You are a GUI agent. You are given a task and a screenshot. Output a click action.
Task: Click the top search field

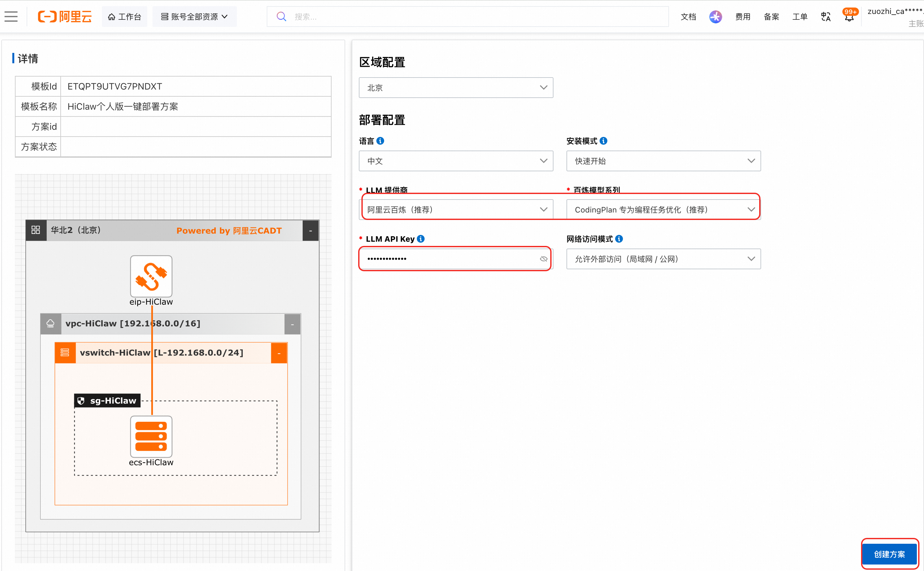click(x=468, y=17)
